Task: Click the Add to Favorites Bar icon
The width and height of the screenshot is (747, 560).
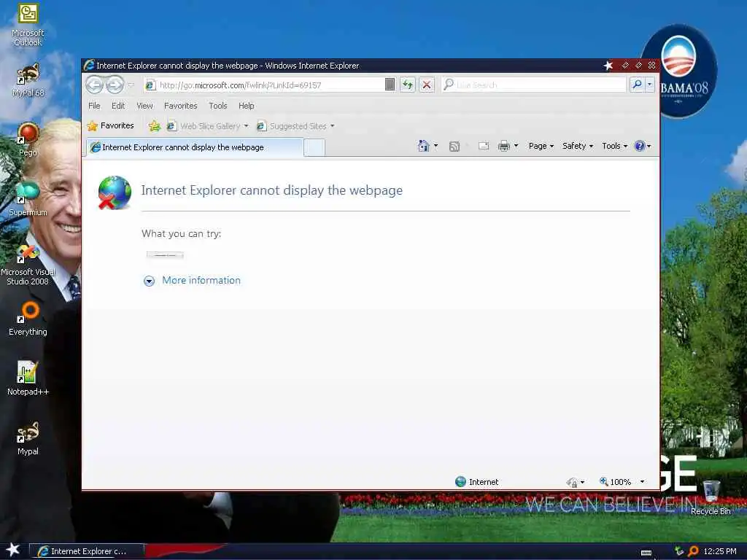Action: pyautogui.click(x=154, y=126)
